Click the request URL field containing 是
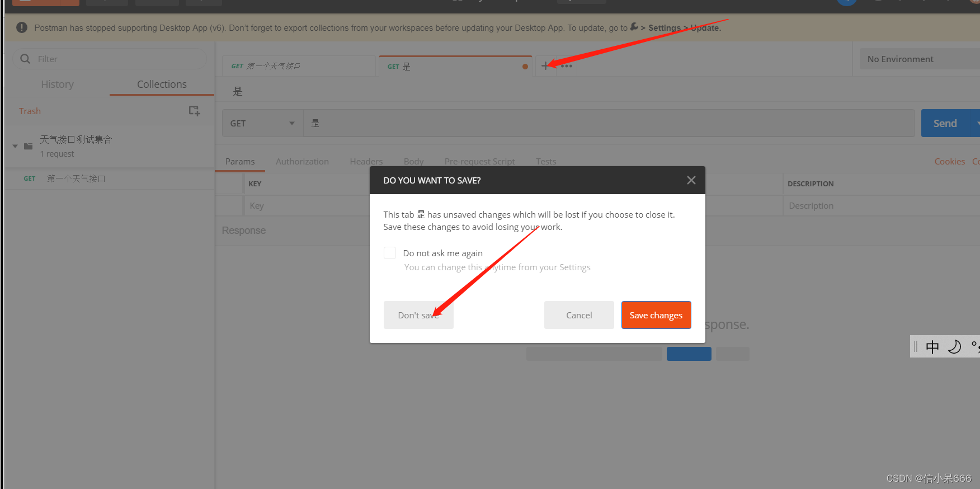 (609, 123)
